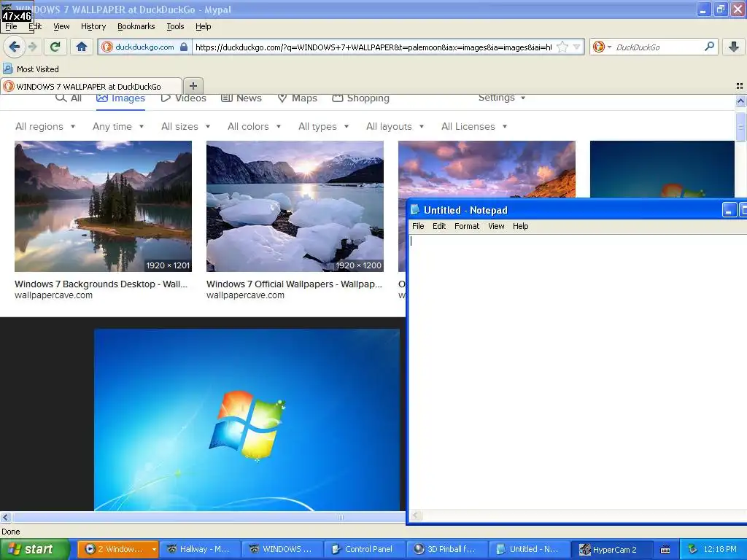Image resolution: width=747 pixels, height=560 pixels.
Task: Expand the All sizes filter
Action: (186, 126)
